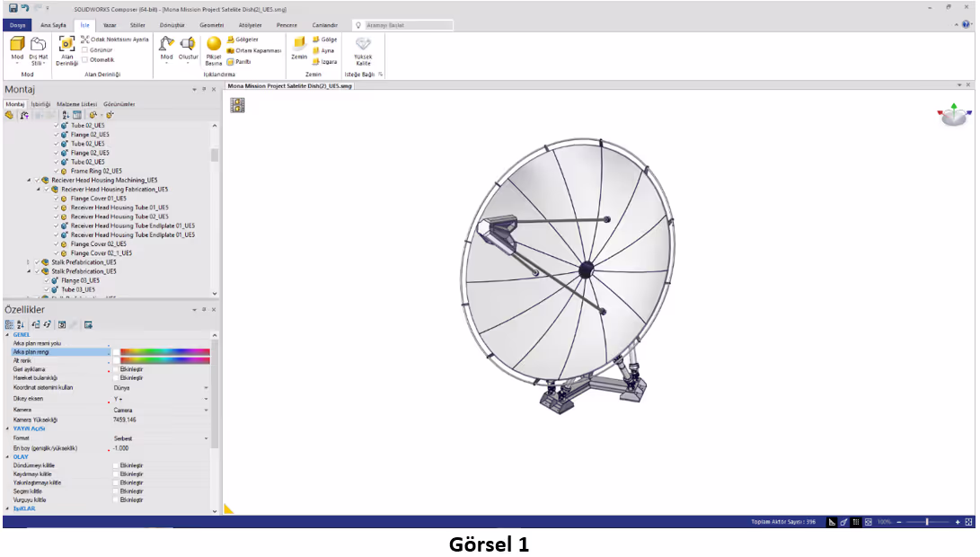Click fit-to-window icon in status bar
980x557 pixels.
click(x=968, y=522)
